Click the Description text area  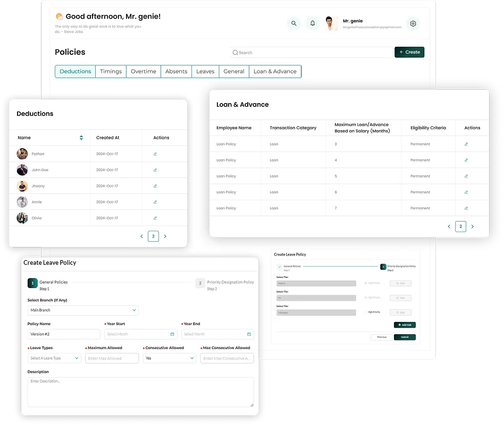140,392
